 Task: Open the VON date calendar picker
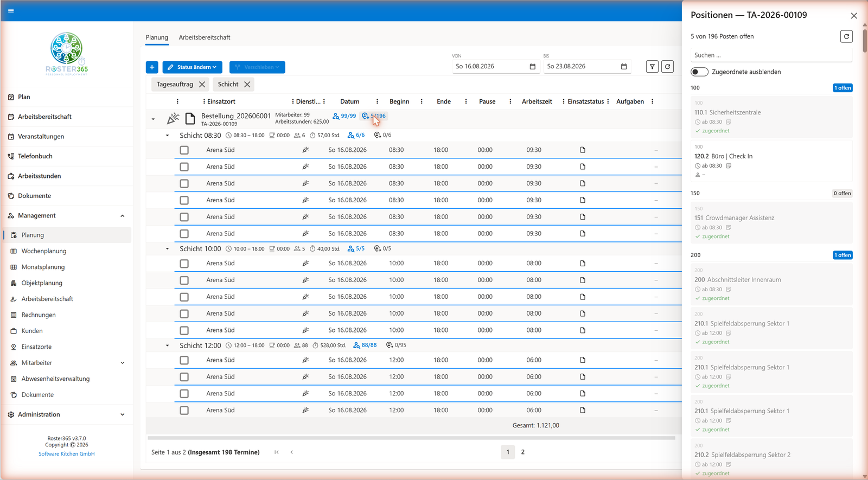[x=532, y=67]
